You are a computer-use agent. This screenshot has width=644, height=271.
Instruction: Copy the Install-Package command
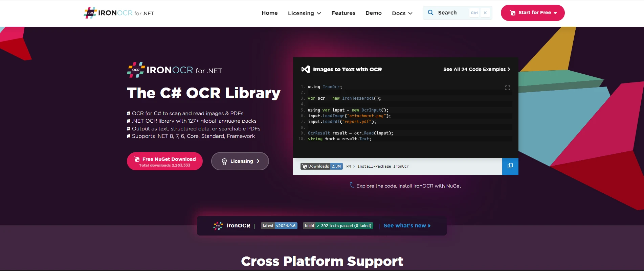(x=510, y=166)
